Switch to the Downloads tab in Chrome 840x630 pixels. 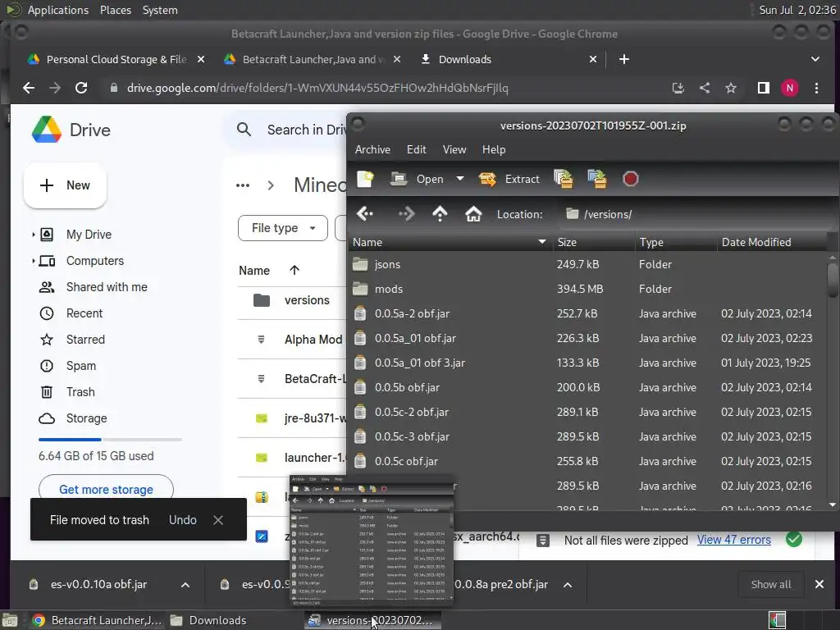click(x=464, y=59)
